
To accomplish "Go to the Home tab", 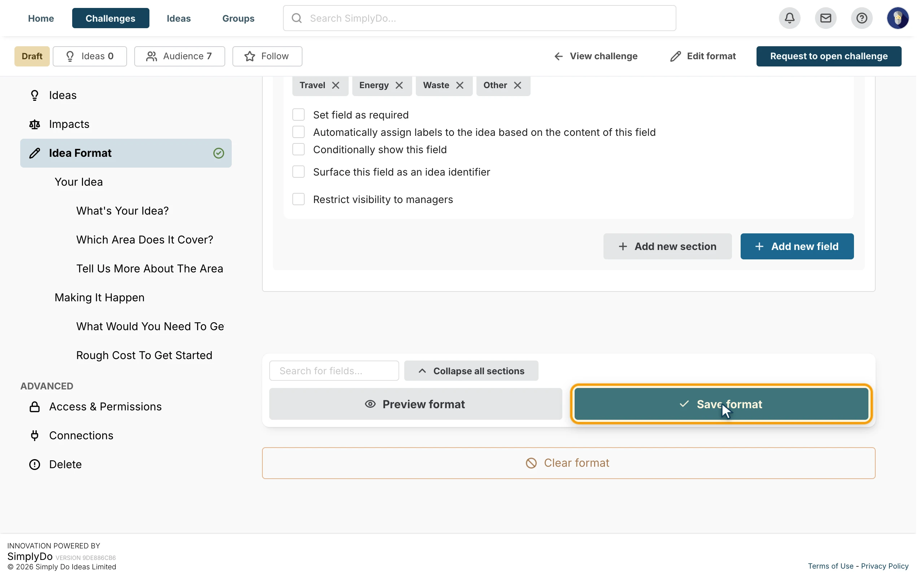I will click(x=41, y=18).
